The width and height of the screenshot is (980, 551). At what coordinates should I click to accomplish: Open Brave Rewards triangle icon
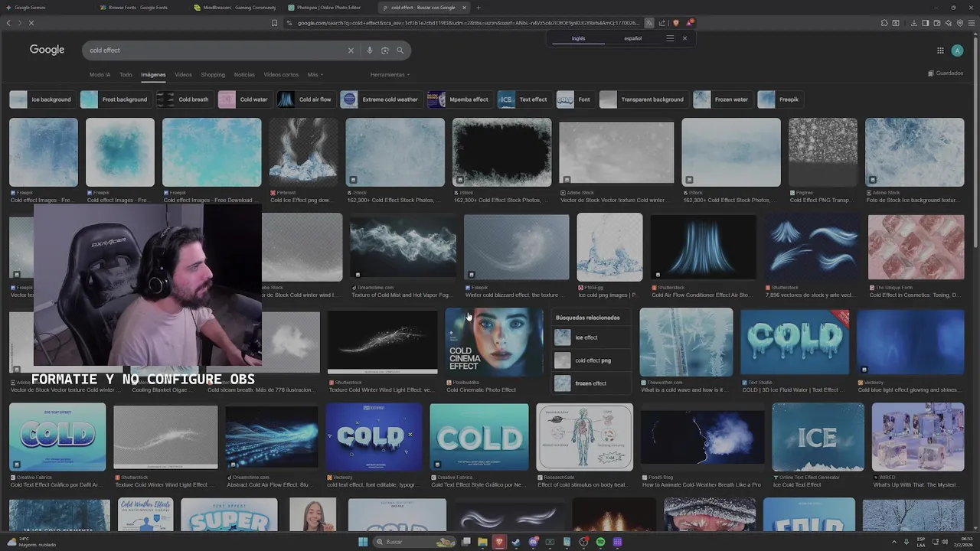pos(690,23)
